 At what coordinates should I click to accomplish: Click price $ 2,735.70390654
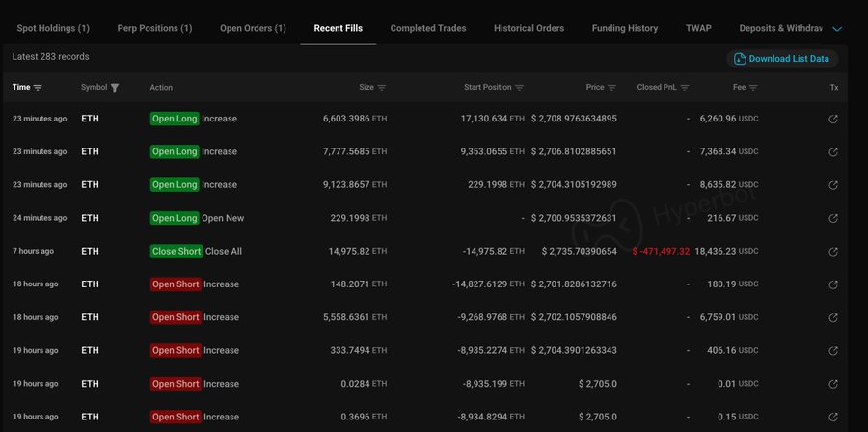579,251
